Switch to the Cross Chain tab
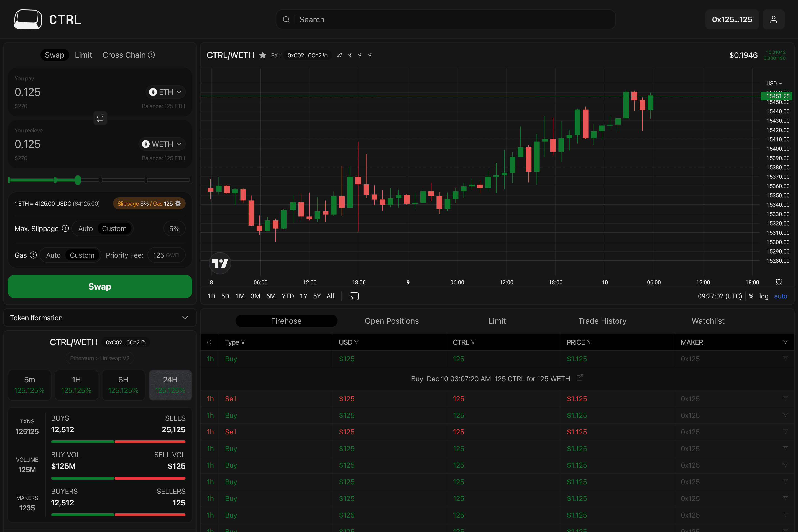The height and width of the screenshot is (532, 798). pyautogui.click(x=124, y=55)
